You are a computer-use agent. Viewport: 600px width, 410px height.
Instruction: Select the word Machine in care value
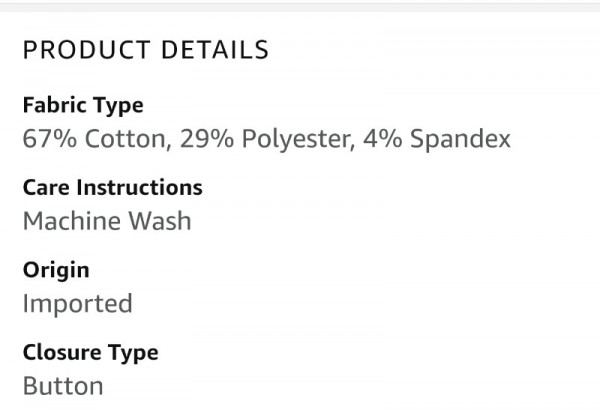coord(72,221)
